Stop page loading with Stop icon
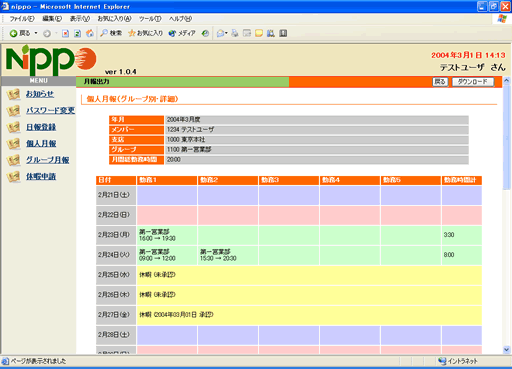The width and height of the screenshot is (512, 369). point(65,33)
